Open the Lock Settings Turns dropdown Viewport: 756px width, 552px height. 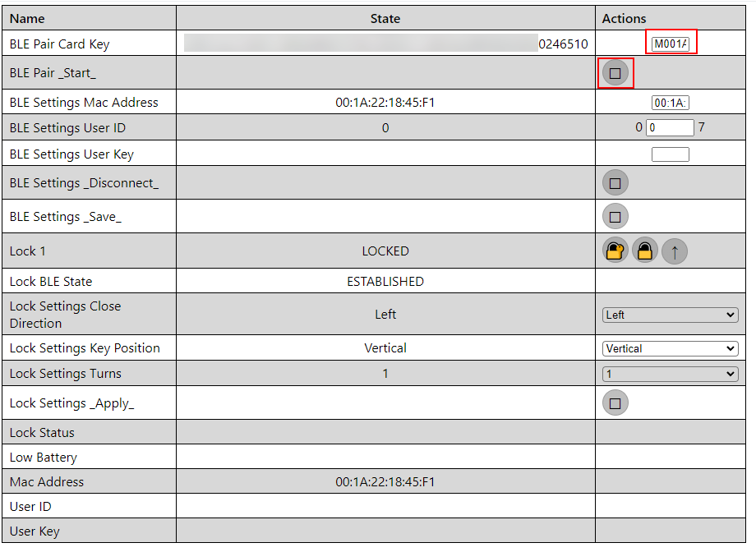(671, 374)
